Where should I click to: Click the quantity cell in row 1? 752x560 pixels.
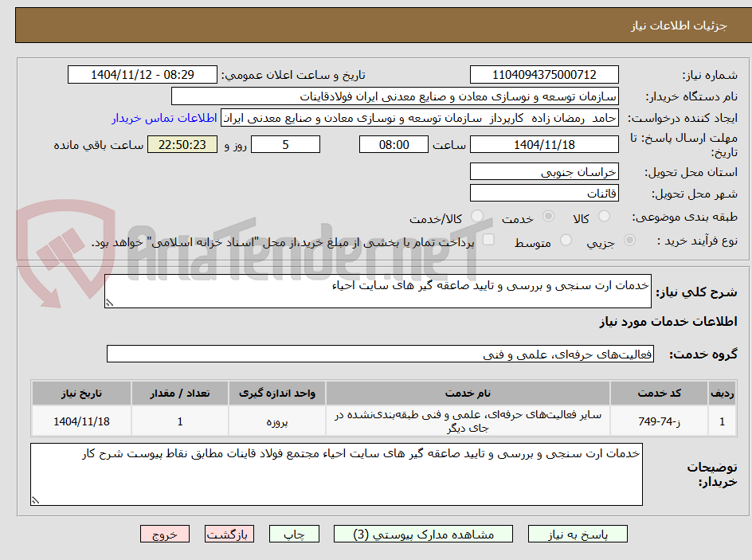click(x=180, y=421)
